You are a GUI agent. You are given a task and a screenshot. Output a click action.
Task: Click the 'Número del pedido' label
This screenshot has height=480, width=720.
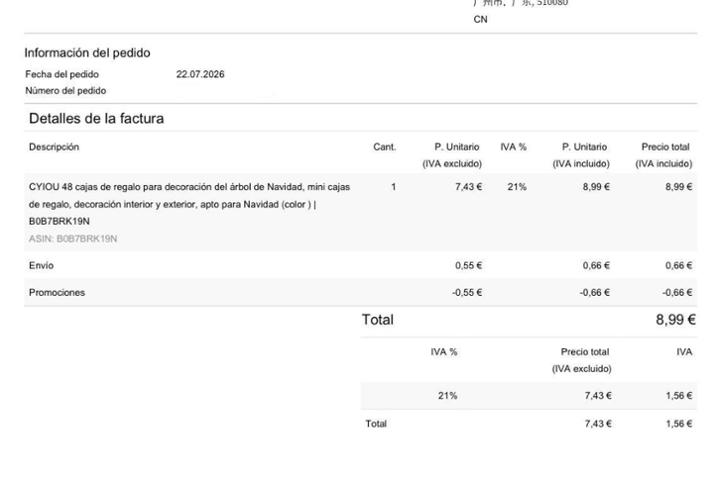coord(66,91)
